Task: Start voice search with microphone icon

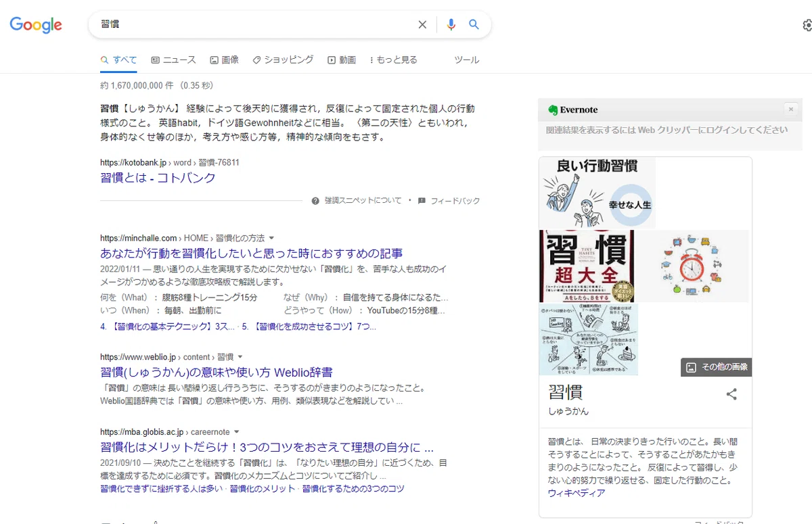Action: coord(451,25)
